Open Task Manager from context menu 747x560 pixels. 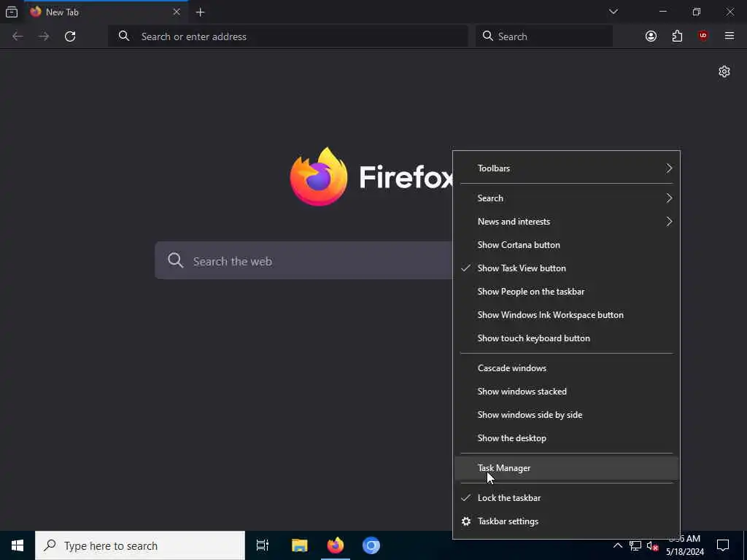(566, 468)
